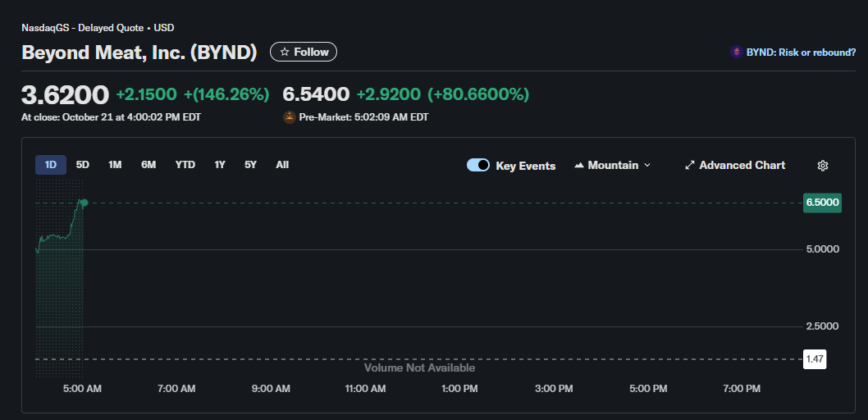Image resolution: width=868 pixels, height=420 pixels.
Task: Open 'BYND: Risk or rebound?' link
Action: 801,52
